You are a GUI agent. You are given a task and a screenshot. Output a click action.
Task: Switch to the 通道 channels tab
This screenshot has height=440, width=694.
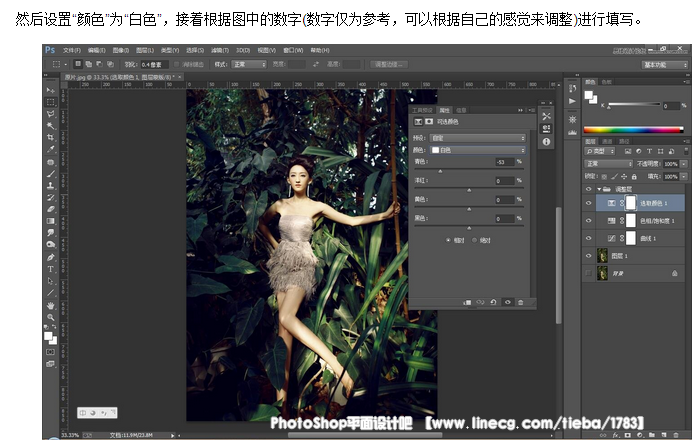607,141
